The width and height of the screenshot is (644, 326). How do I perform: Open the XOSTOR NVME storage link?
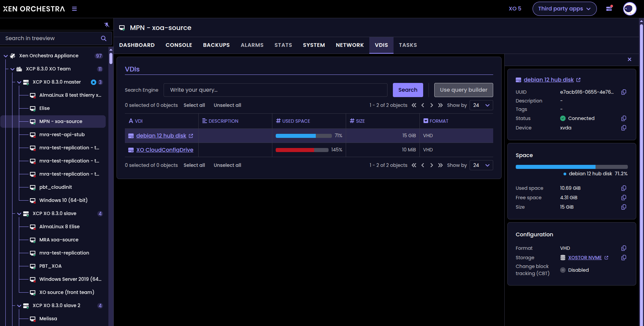585,258
